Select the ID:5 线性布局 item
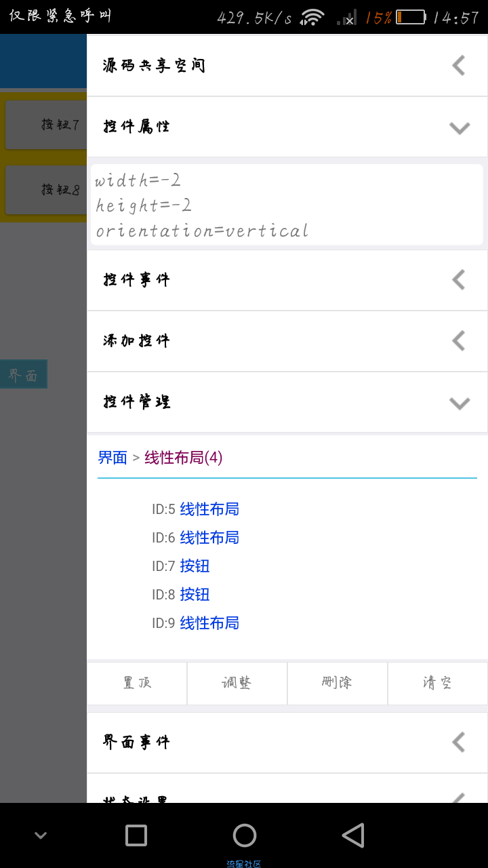The height and width of the screenshot is (868, 488). pos(195,509)
